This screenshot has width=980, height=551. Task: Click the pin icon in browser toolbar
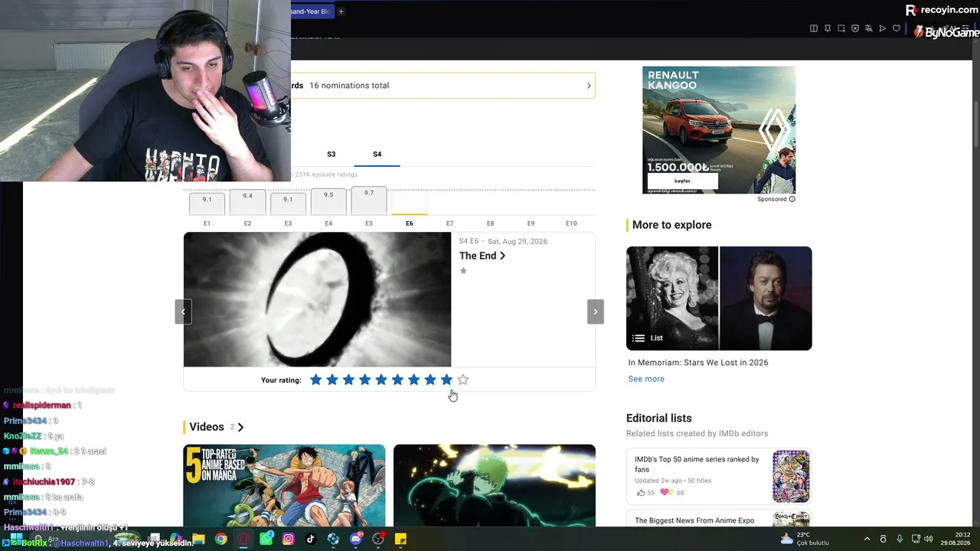coord(828,29)
